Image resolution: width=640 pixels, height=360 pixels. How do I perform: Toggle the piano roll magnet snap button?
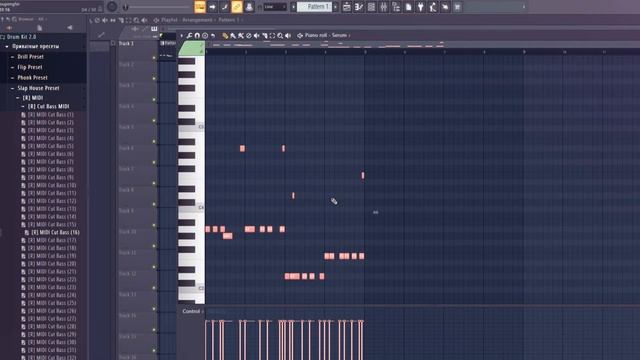197,36
